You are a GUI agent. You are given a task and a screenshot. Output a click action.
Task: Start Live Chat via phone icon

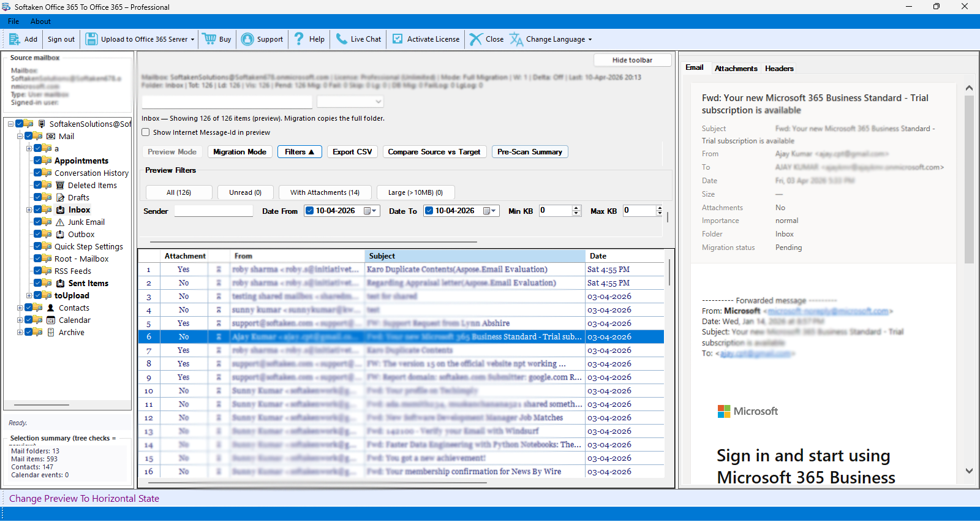tap(341, 39)
